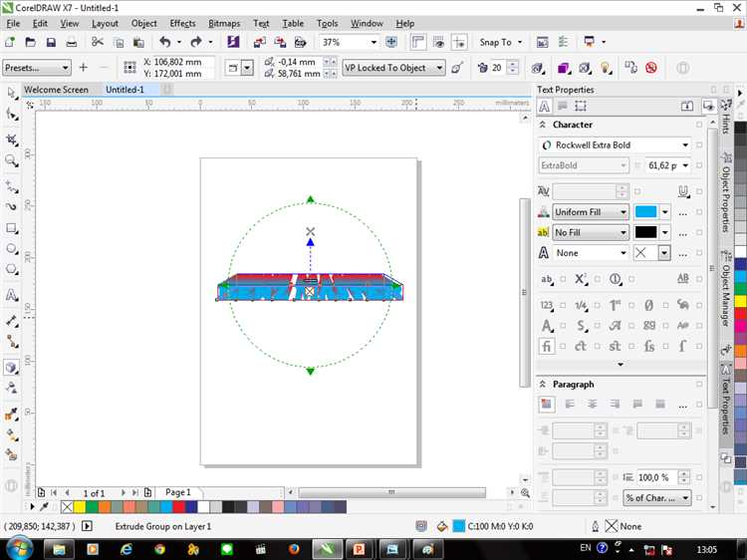This screenshot has width=747, height=560.
Task: Click the Redo arrow icon
Action: point(196,42)
